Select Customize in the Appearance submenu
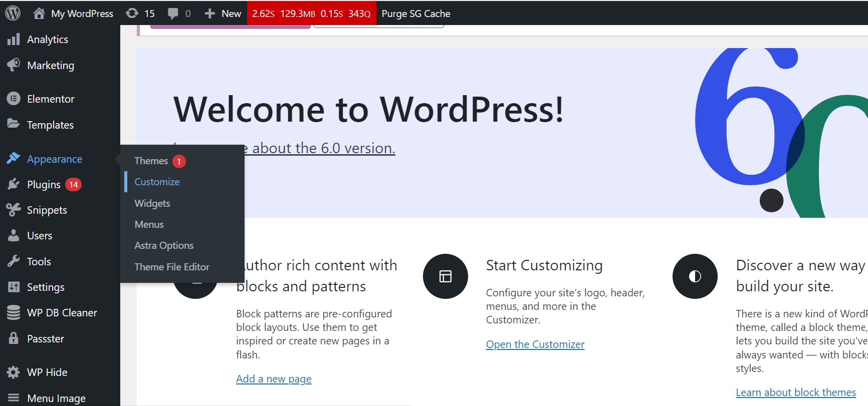The image size is (868, 406). pyautogui.click(x=157, y=182)
